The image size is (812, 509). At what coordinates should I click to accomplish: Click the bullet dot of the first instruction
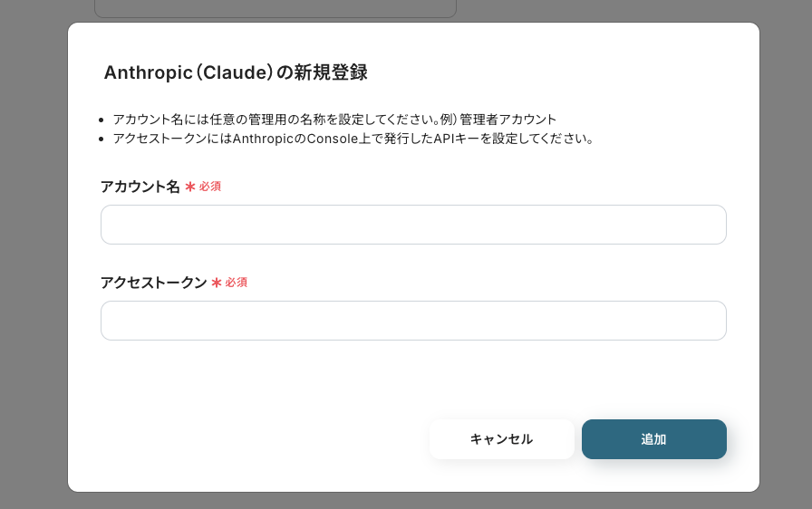[101, 120]
